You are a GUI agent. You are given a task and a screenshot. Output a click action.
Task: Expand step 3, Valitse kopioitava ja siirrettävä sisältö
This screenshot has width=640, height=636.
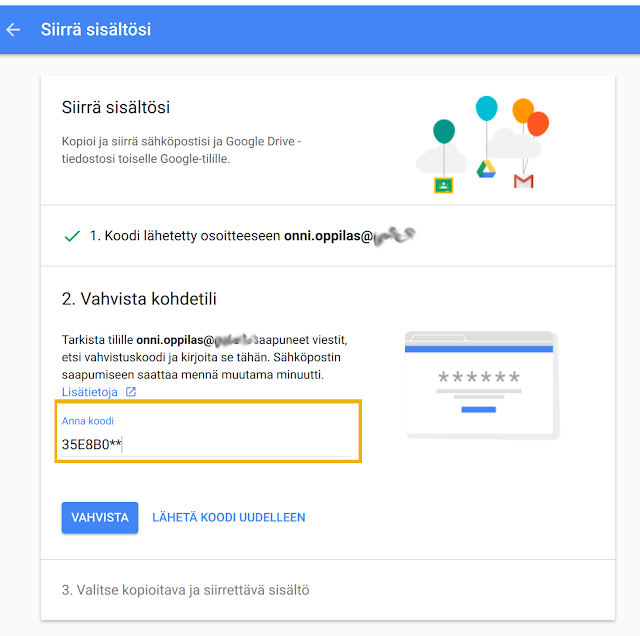186,590
